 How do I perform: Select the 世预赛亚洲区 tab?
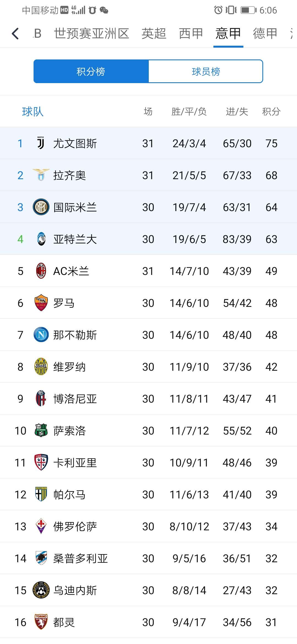tap(92, 34)
